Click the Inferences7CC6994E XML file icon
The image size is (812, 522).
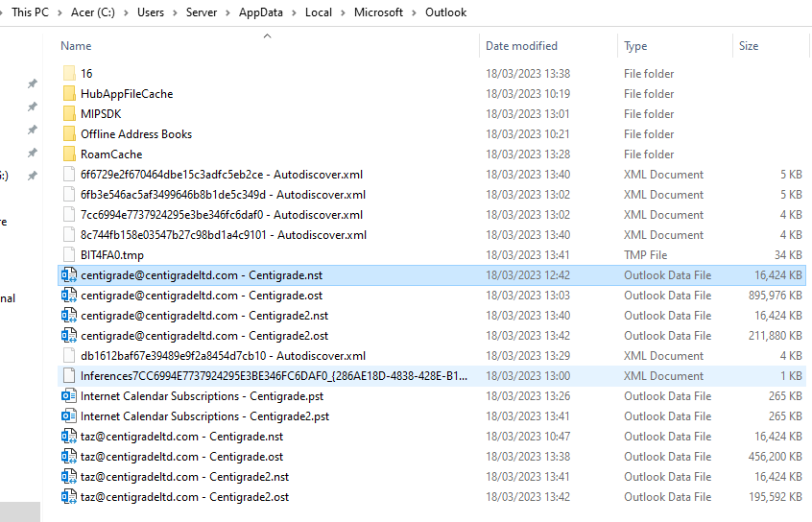point(69,376)
